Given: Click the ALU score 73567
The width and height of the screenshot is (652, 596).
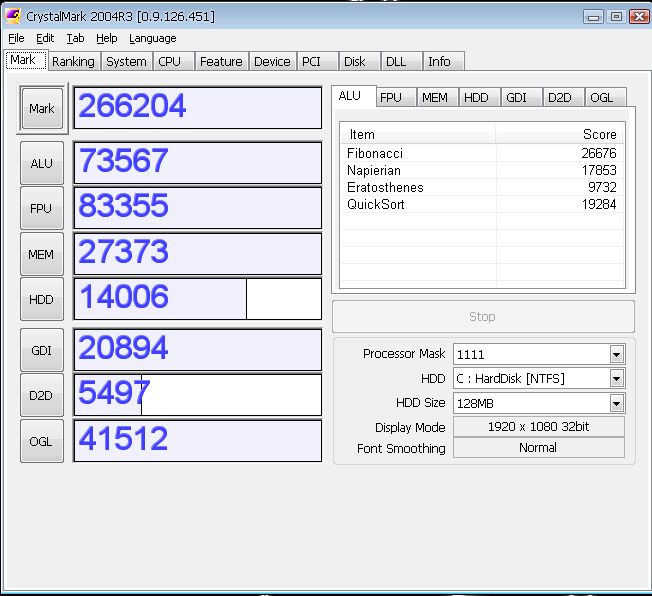Looking at the screenshot, I should coord(198,163).
